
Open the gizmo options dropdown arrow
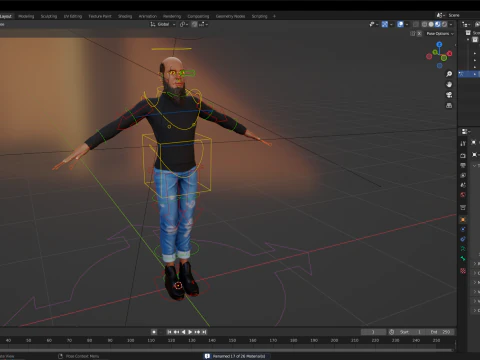(391, 24)
